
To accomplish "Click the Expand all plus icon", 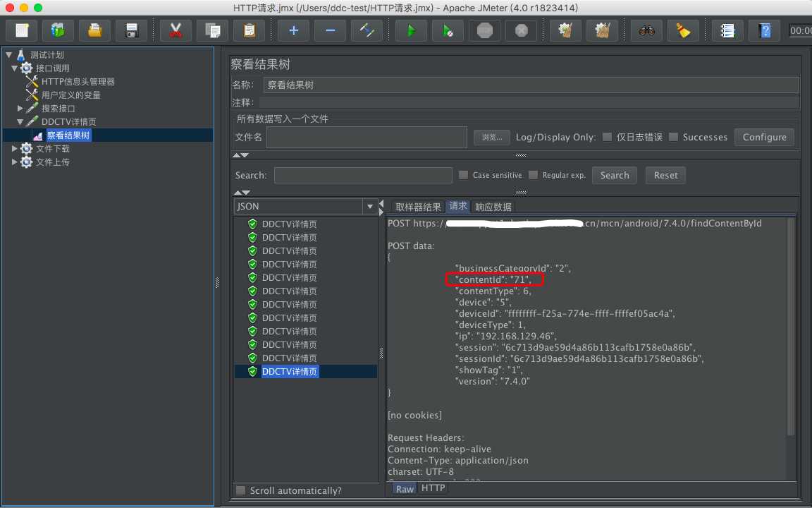I will 294,30.
